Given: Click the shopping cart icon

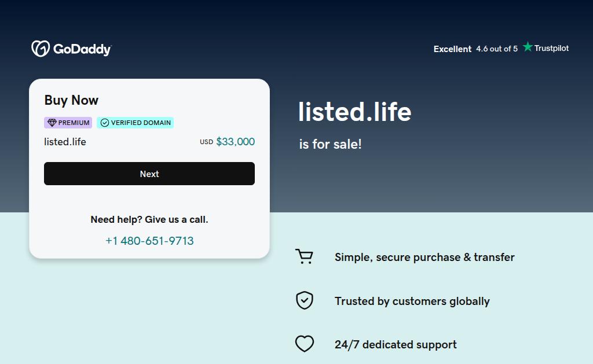Looking at the screenshot, I should (304, 256).
